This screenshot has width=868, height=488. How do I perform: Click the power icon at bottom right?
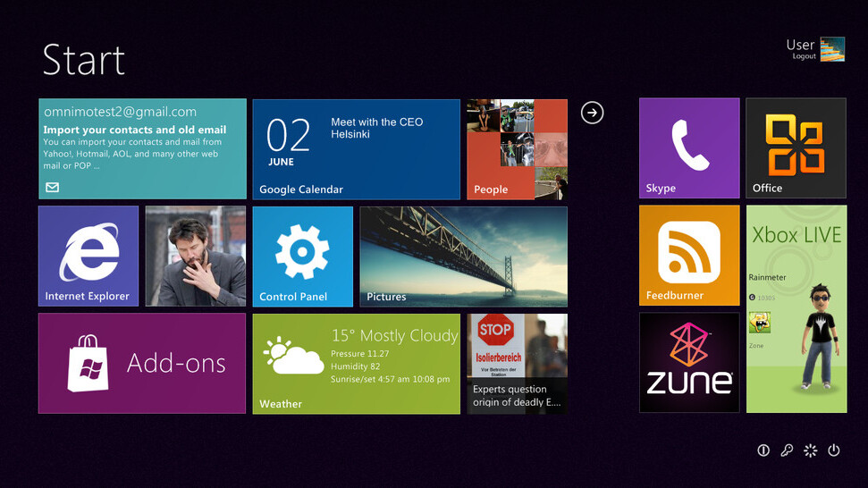coord(834,450)
